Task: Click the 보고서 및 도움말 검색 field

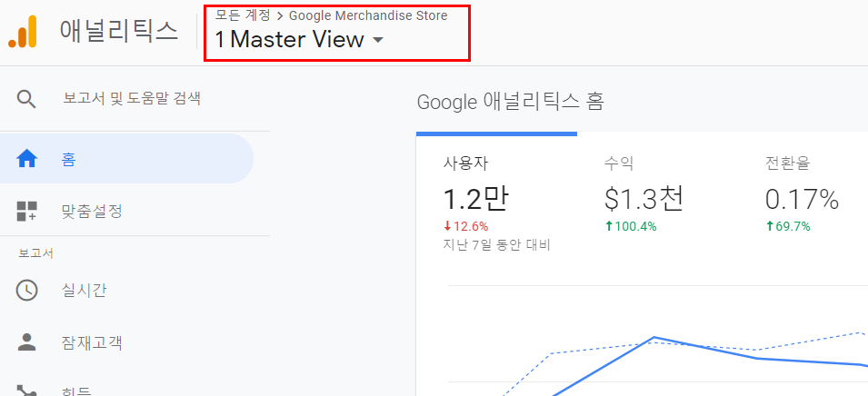Action: click(x=132, y=99)
